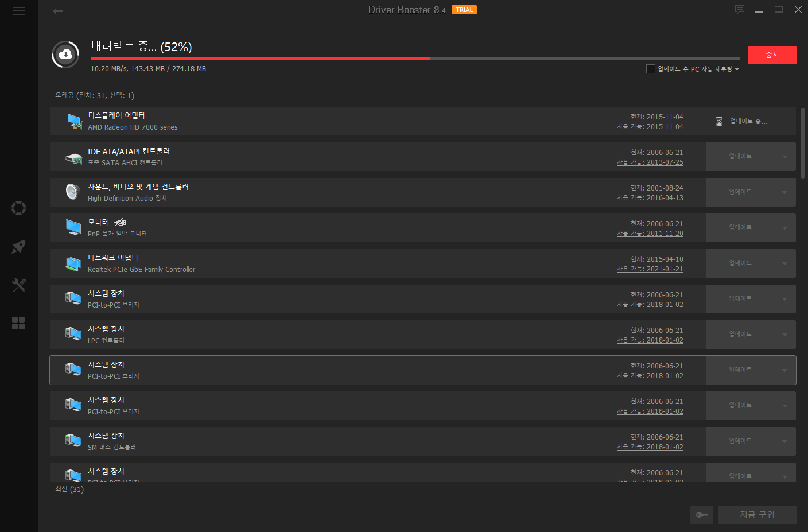This screenshot has width=808, height=532.
Task: Click the back arrow icon
Action: click(x=57, y=11)
